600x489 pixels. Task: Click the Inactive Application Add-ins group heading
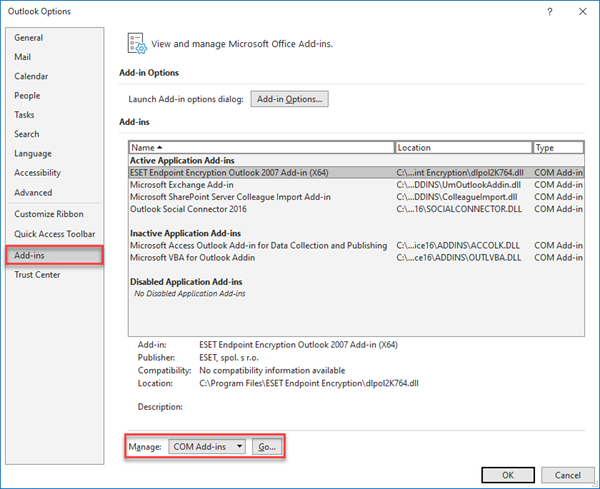(186, 233)
